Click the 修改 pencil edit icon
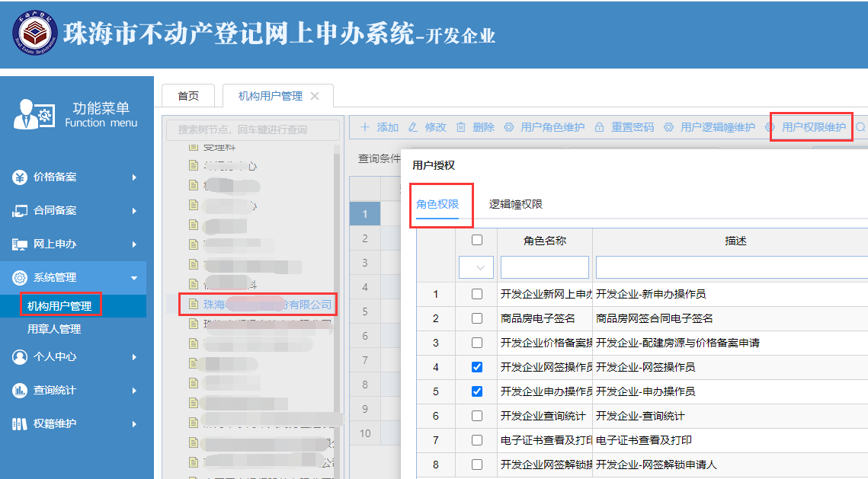The height and width of the screenshot is (479, 868). [x=413, y=127]
